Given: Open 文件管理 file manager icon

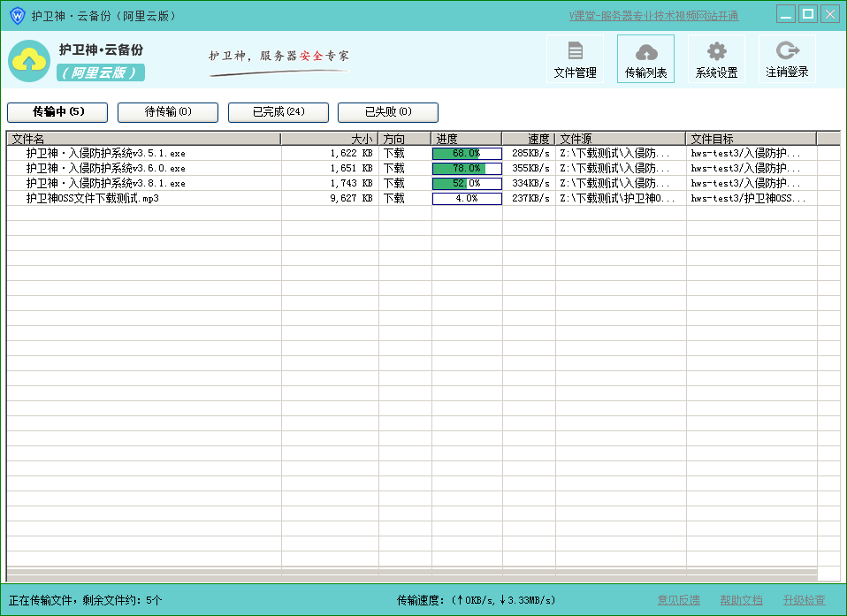Looking at the screenshot, I should [x=575, y=59].
